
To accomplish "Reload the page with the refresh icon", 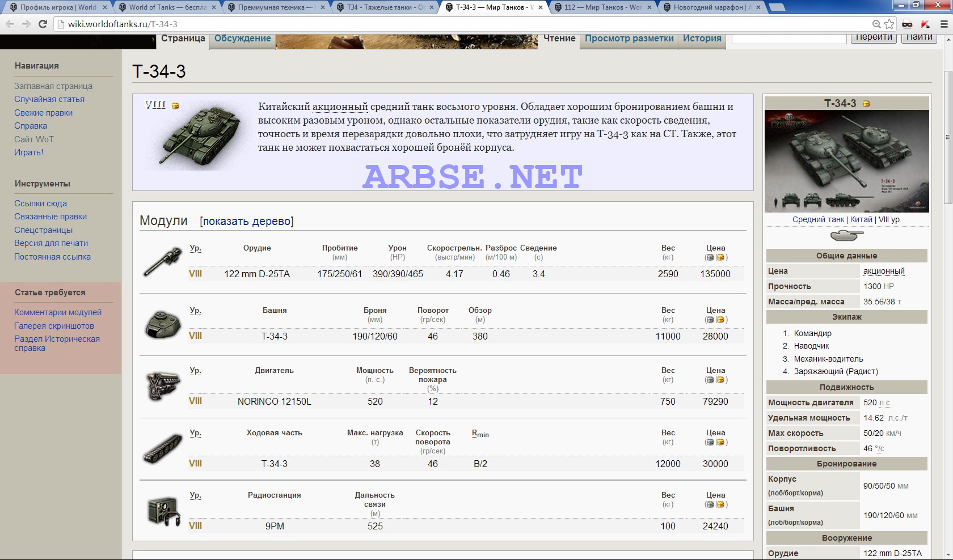I will point(43,24).
